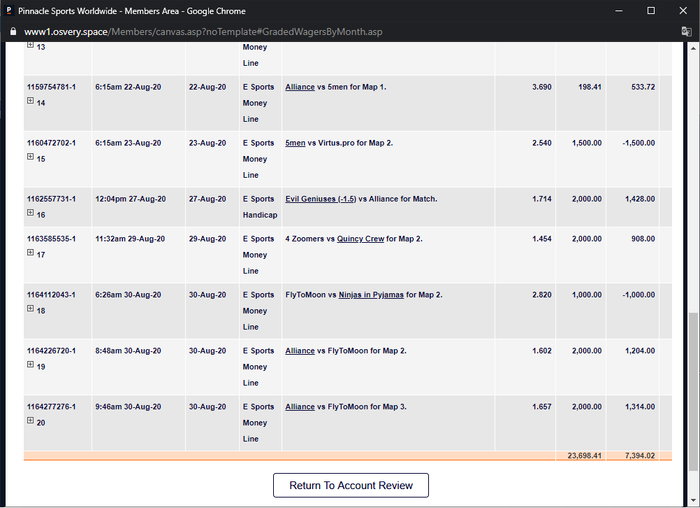
Task: Click the address bar URL
Action: pyautogui.click(x=203, y=32)
